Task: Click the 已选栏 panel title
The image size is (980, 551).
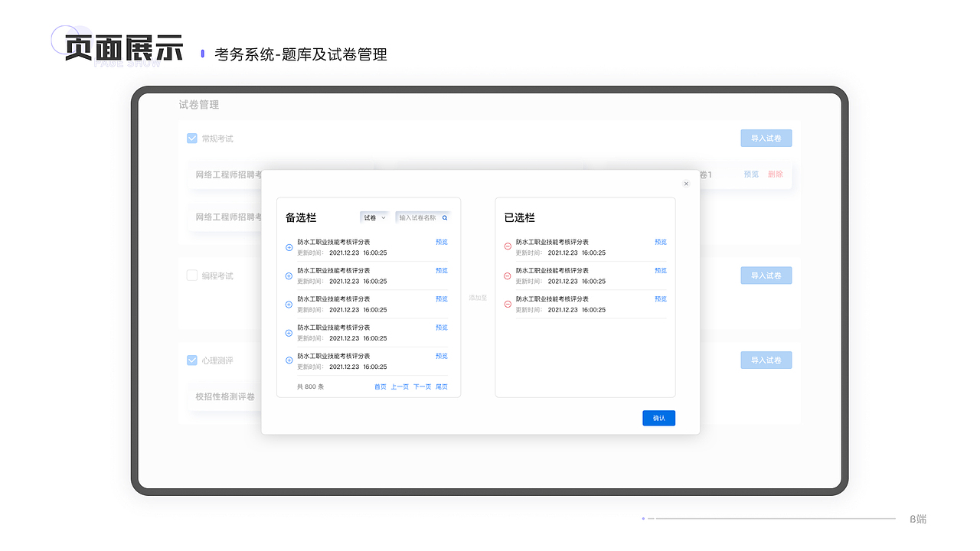Action: pos(520,218)
